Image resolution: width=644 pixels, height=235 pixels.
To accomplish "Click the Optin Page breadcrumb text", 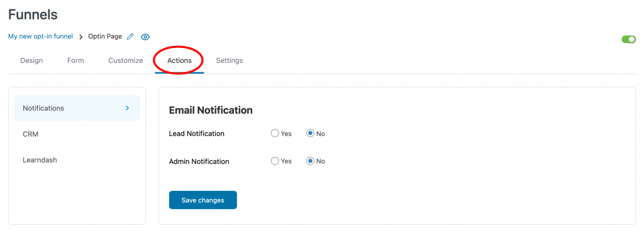I will (x=105, y=37).
